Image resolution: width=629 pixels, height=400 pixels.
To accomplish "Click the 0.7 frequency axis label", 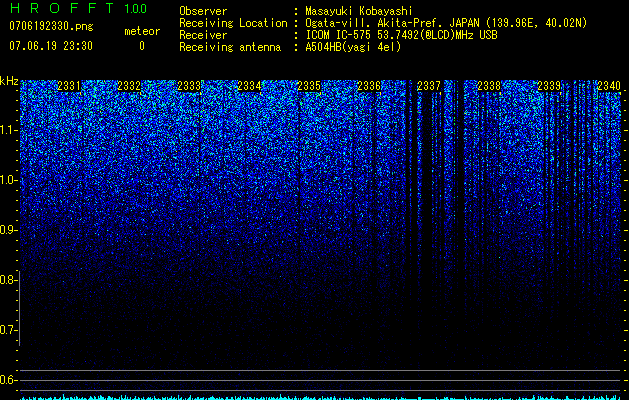I will (8, 330).
